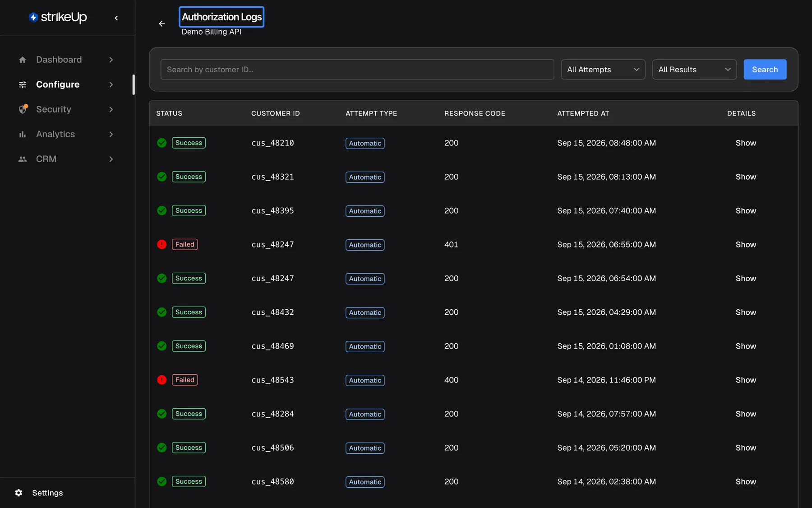The width and height of the screenshot is (812, 508).
Task: Click the success check icon for cus_48506
Action: pos(162,447)
